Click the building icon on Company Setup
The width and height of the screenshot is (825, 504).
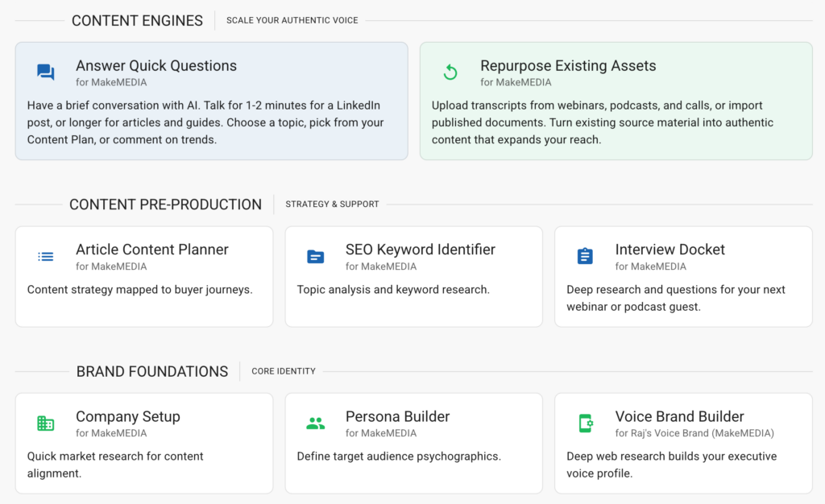pos(46,423)
